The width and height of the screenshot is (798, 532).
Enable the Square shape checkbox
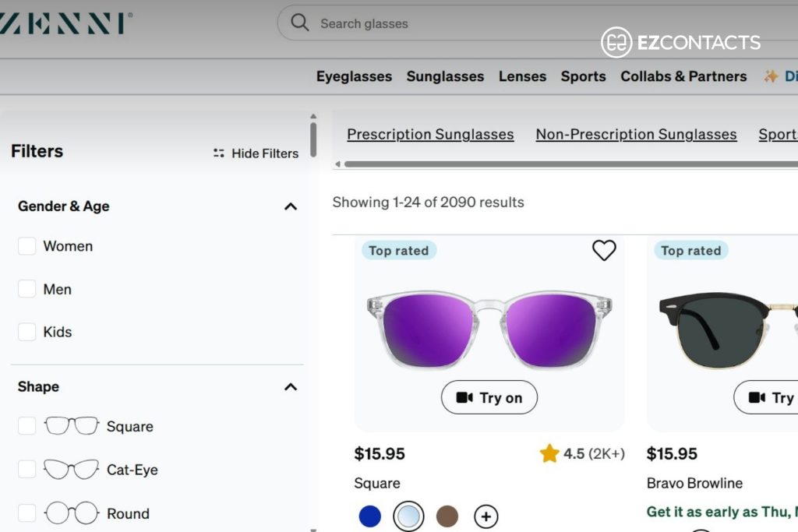[26, 426]
